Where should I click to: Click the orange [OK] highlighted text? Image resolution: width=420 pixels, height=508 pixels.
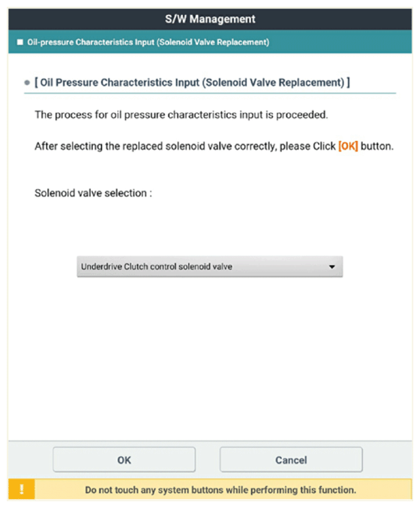[348, 146]
